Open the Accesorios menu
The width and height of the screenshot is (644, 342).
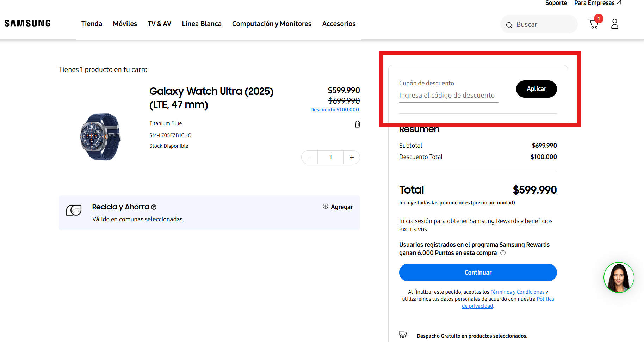[x=339, y=24]
